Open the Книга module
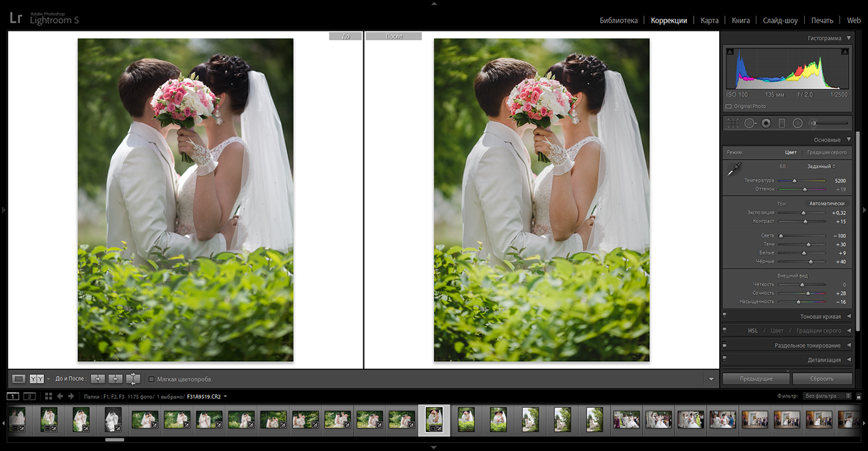The width and height of the screenshot is (868, 451). 740,20
